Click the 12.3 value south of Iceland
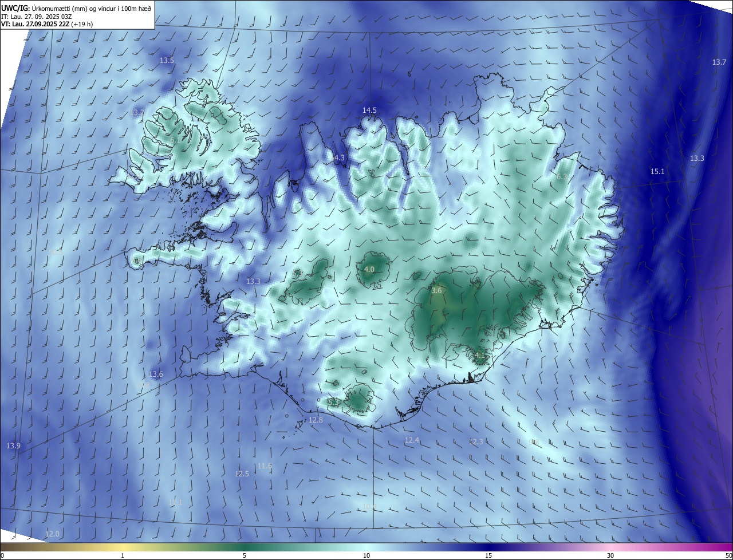The height and width of the screenshot is (560, 733). [476, 441]
